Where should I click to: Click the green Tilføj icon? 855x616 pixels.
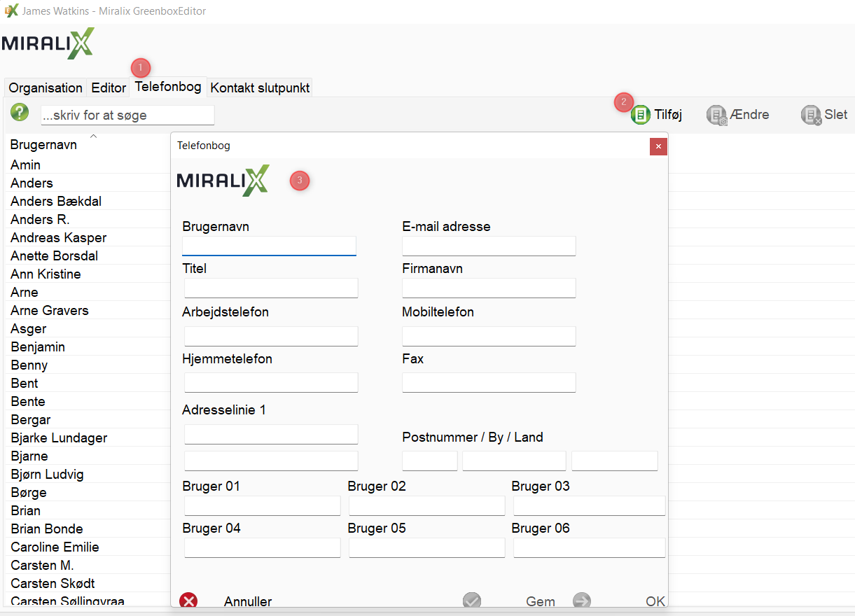(640, 115)
